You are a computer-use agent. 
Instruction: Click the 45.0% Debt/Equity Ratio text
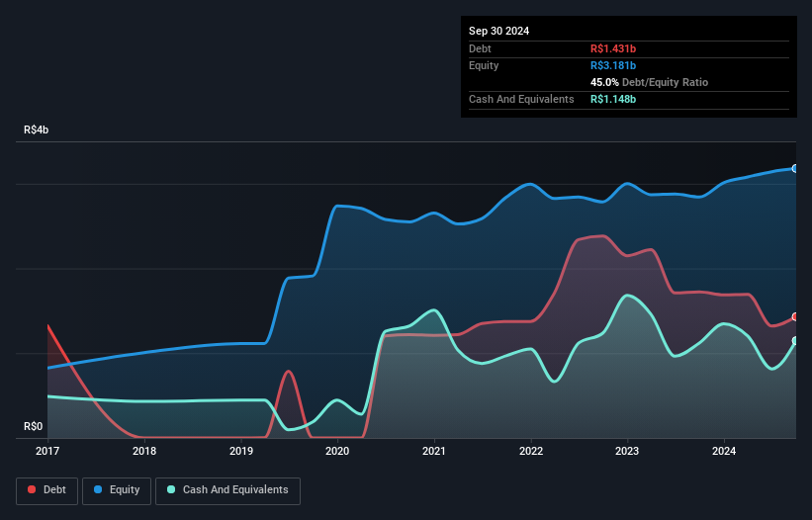click(649, 82)
